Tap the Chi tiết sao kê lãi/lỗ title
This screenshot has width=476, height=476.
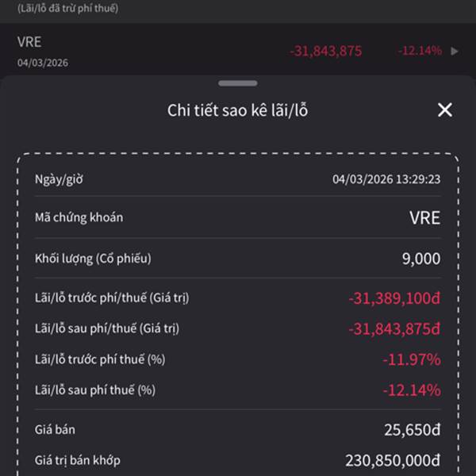238,110
